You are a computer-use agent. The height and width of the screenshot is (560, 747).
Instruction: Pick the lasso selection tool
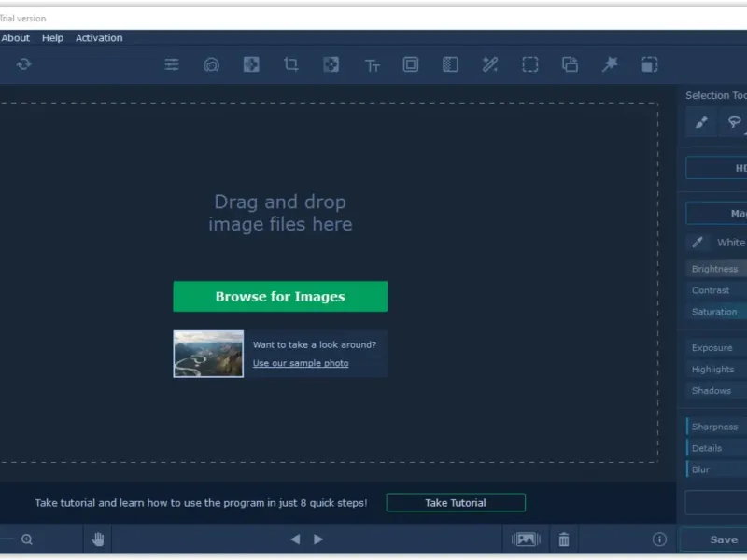(734, 122)
